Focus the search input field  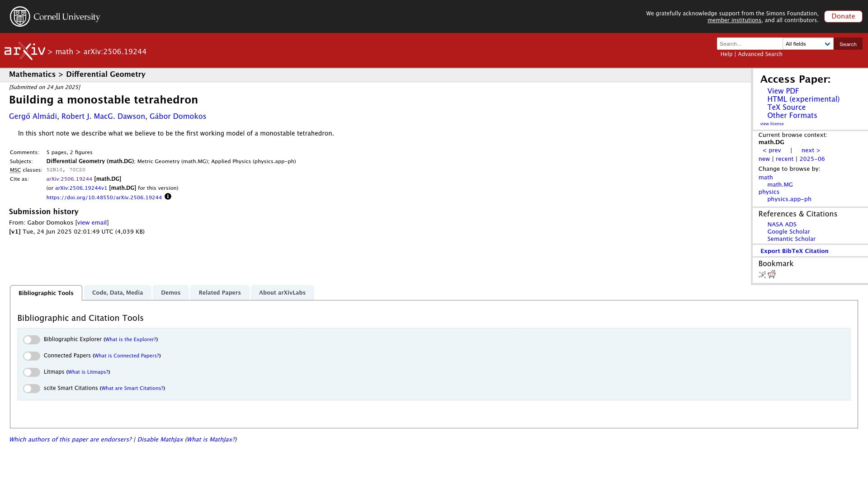[x=750, y=44]
